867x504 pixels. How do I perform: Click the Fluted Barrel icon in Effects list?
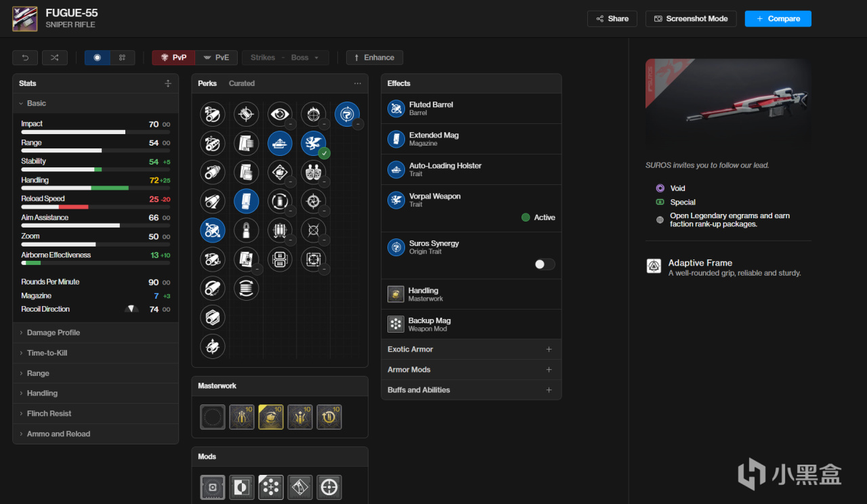[396, 108]
